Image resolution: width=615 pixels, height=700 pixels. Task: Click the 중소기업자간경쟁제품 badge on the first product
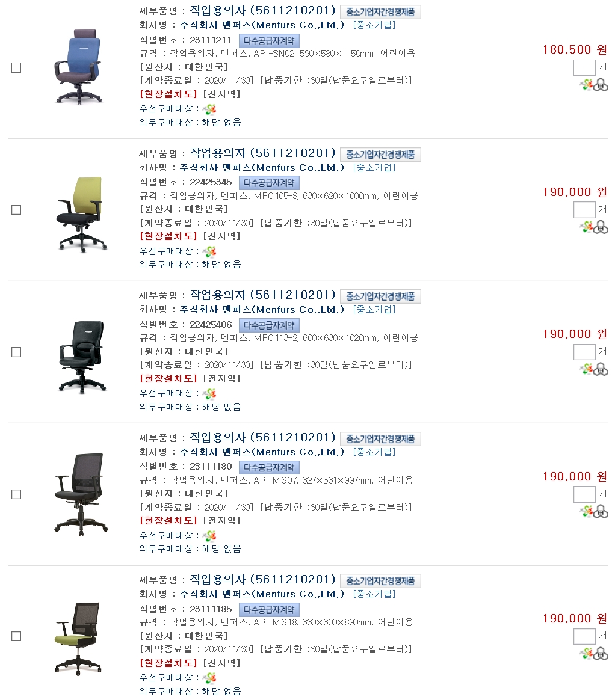click(380, 12)
